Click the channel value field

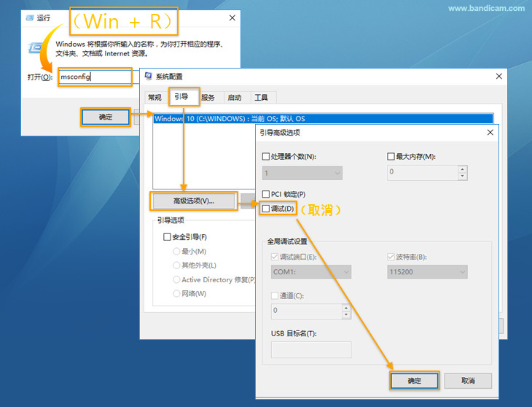[307, 311]
